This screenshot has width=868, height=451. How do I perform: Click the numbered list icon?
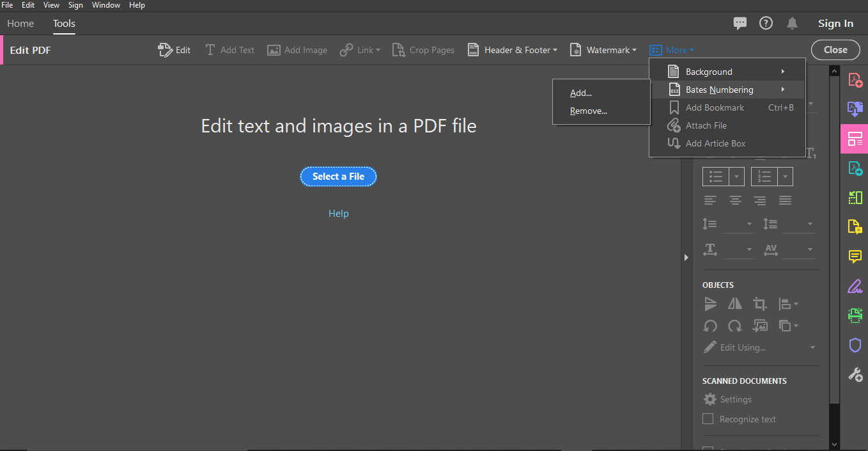click(764, 177)
